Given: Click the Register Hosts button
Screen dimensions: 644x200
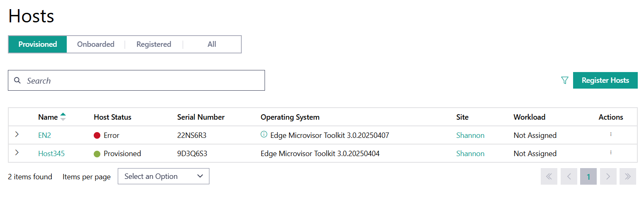Looking at the screenshot, I should click(x=605, y=80).
